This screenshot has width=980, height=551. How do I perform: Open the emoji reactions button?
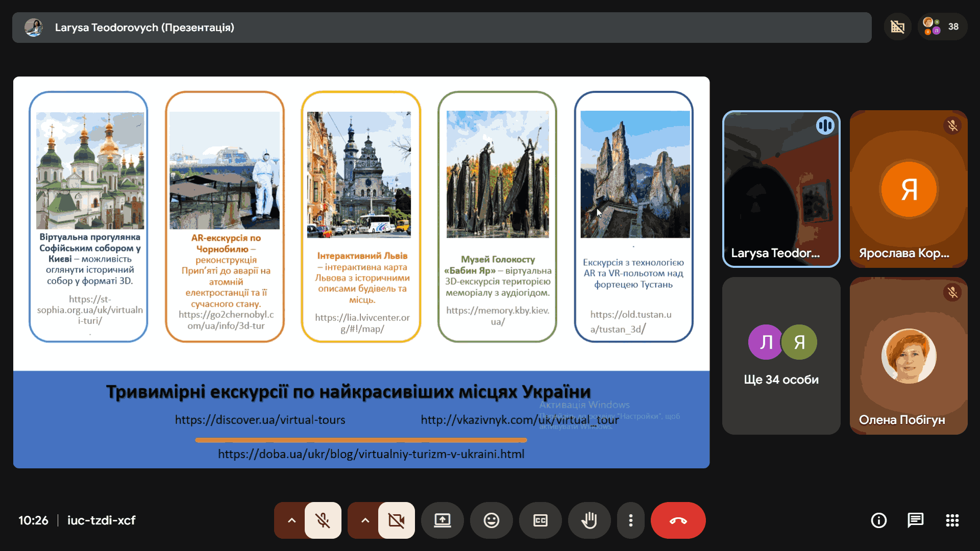click(x=491, y=520)
